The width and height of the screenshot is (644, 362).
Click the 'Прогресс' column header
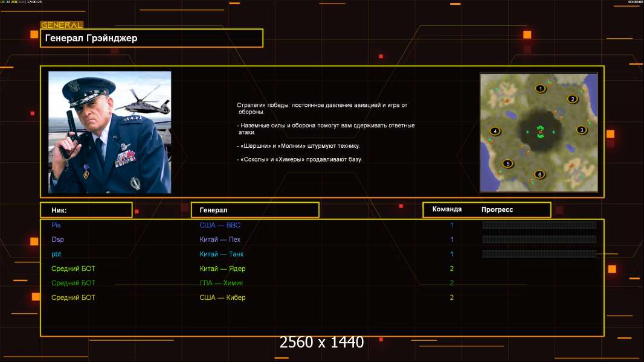coord(497,209)
